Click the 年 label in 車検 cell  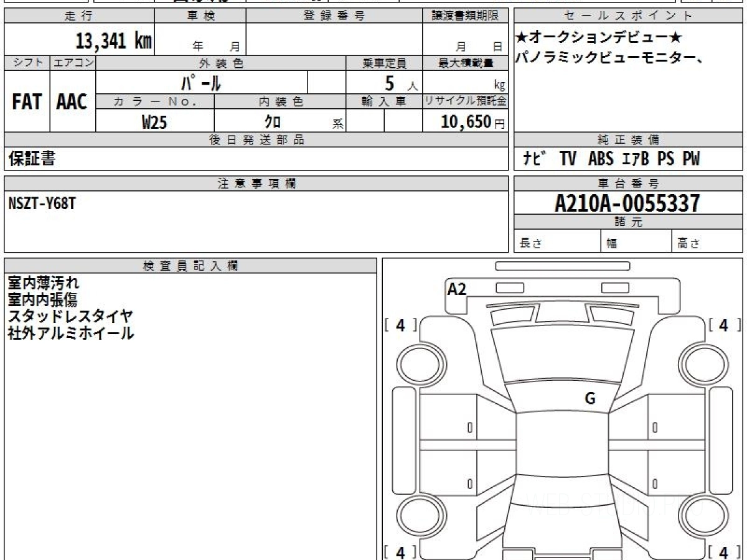tap(198, 47)
